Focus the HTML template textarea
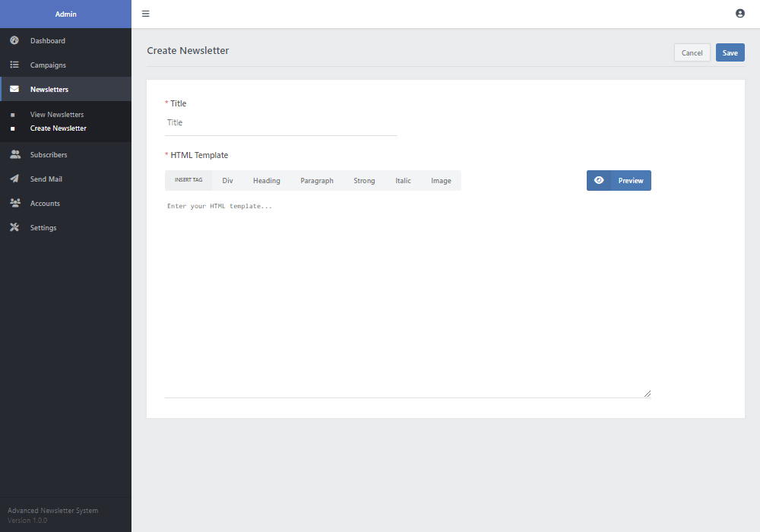 pyautogui.click(x=407, y=297)
